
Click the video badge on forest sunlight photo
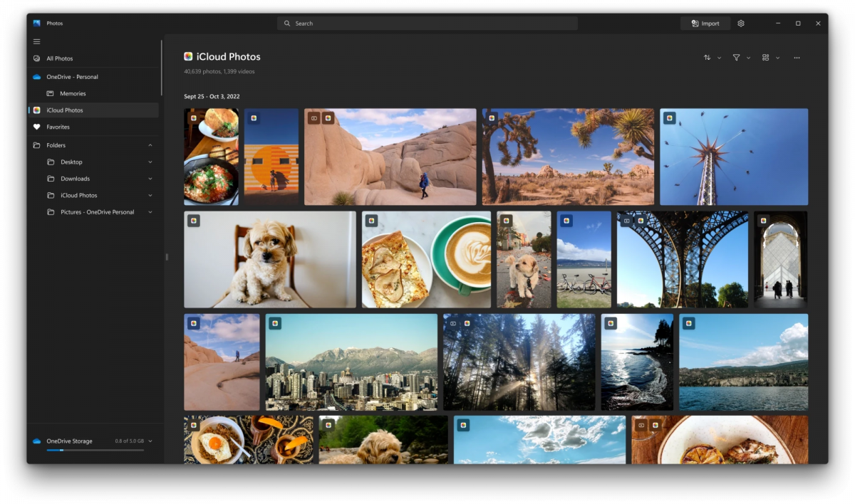point(453,323)
